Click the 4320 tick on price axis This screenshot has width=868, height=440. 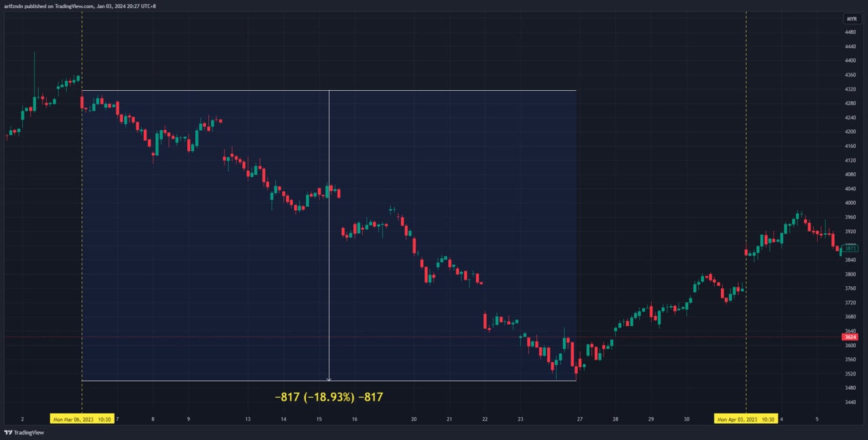[x=850, y=89]
